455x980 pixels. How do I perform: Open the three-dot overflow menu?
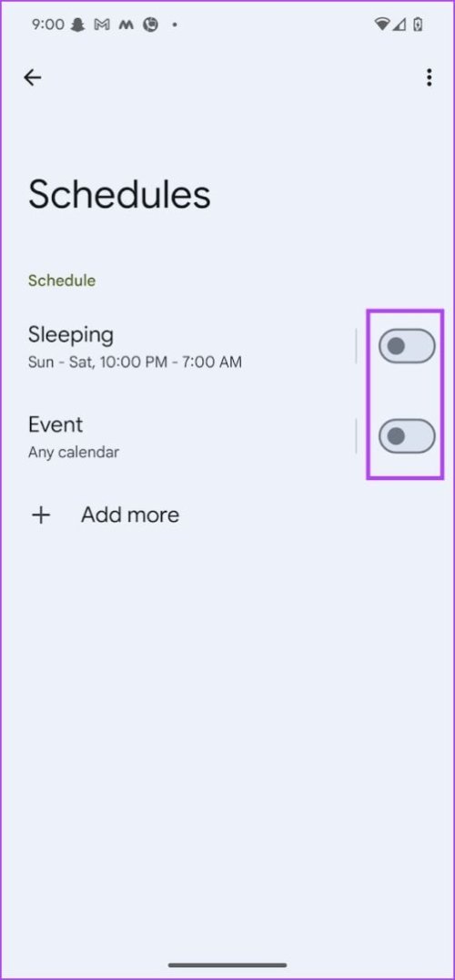click(x=429, y=77)
